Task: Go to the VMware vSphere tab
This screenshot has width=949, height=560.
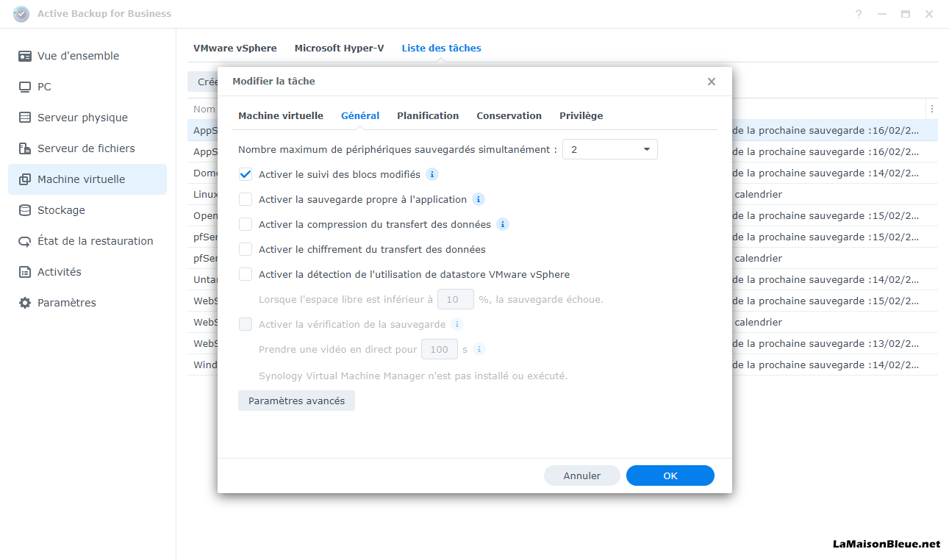Action: (235, 48)
